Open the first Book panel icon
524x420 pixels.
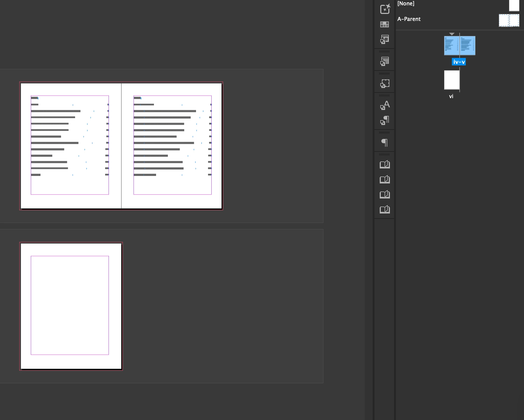[x=385, y=164]
